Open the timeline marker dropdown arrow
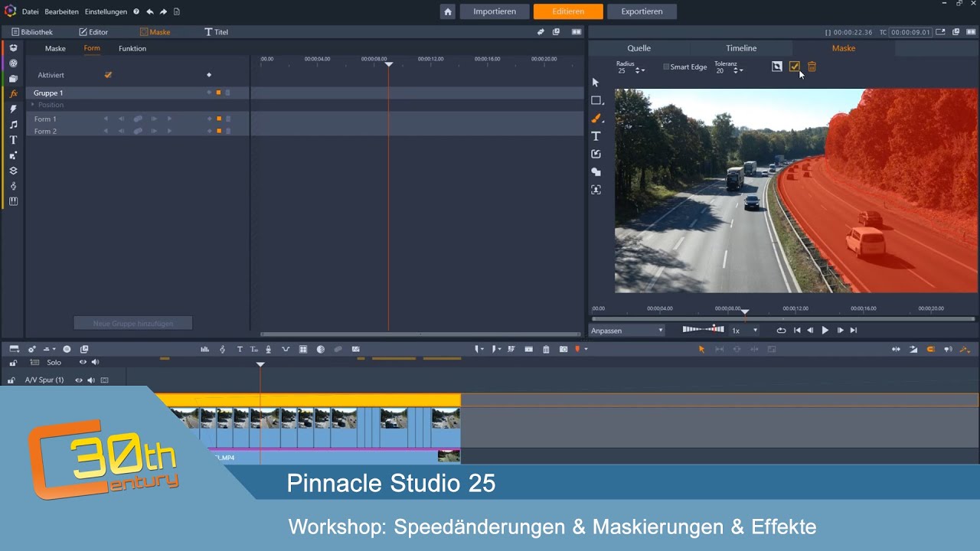 point(586,349)
